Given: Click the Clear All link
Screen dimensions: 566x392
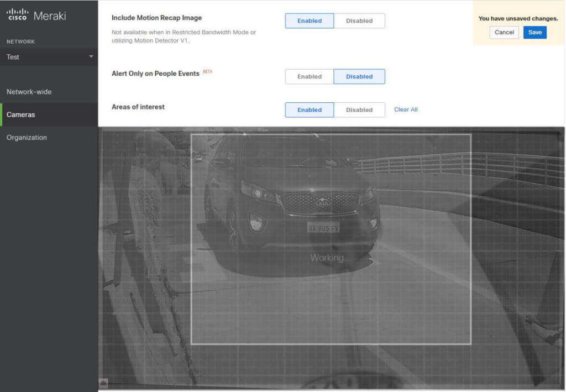Looking at the screenshot, I should [406, 109].
